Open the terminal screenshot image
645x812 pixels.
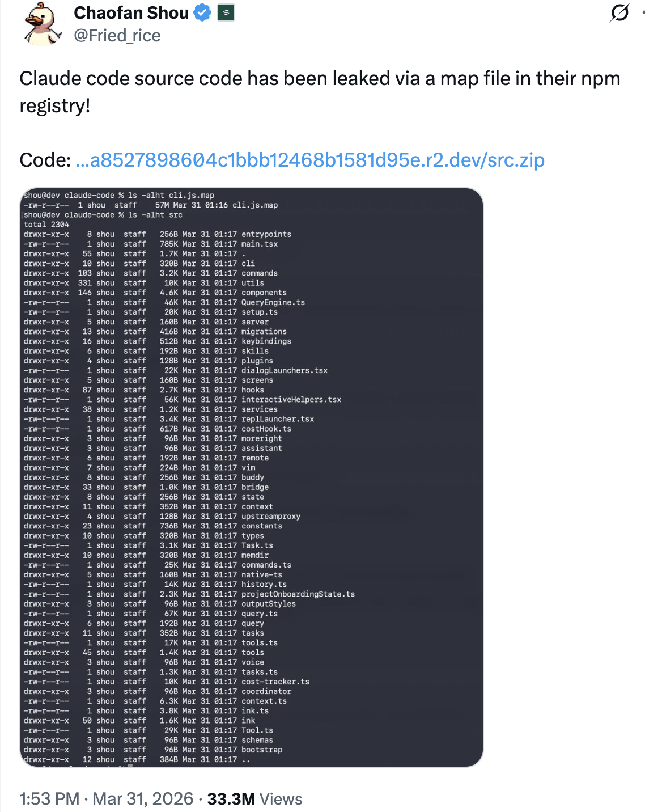tap(252, 477)
